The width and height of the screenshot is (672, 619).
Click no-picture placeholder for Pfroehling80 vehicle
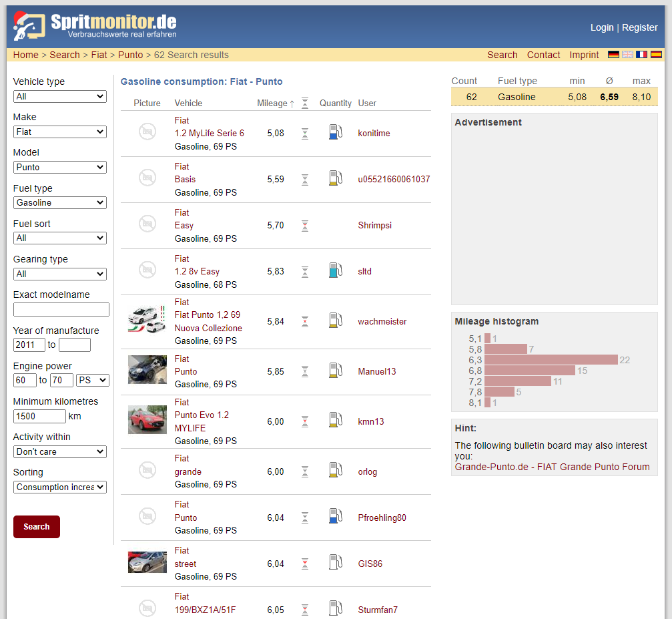point(147,516)
